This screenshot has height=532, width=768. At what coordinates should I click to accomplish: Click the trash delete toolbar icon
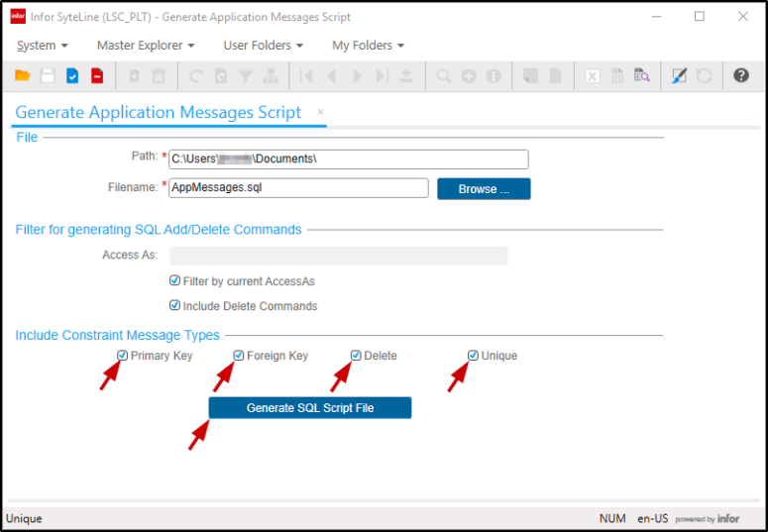pos(159,76)
